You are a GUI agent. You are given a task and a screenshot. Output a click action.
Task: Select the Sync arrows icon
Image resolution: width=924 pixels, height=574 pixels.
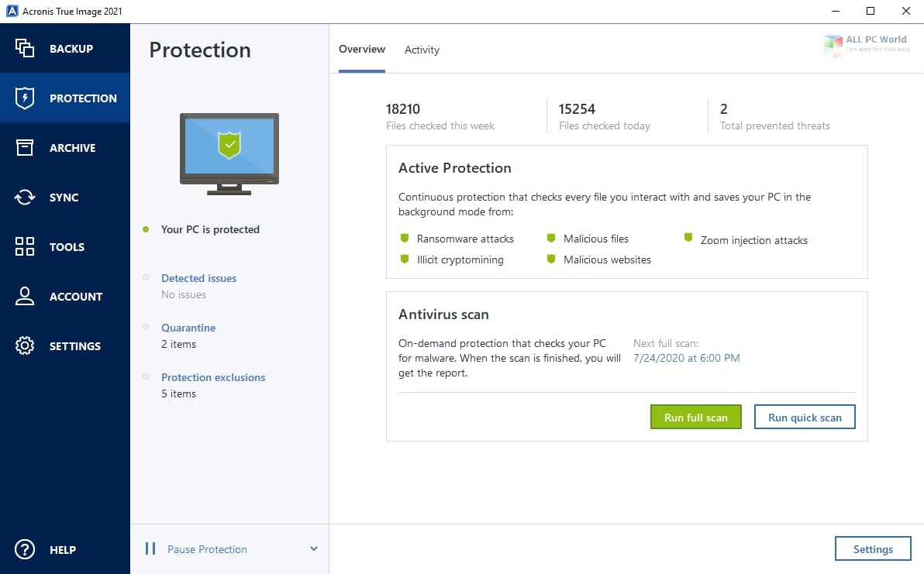[x=24, y=197]
